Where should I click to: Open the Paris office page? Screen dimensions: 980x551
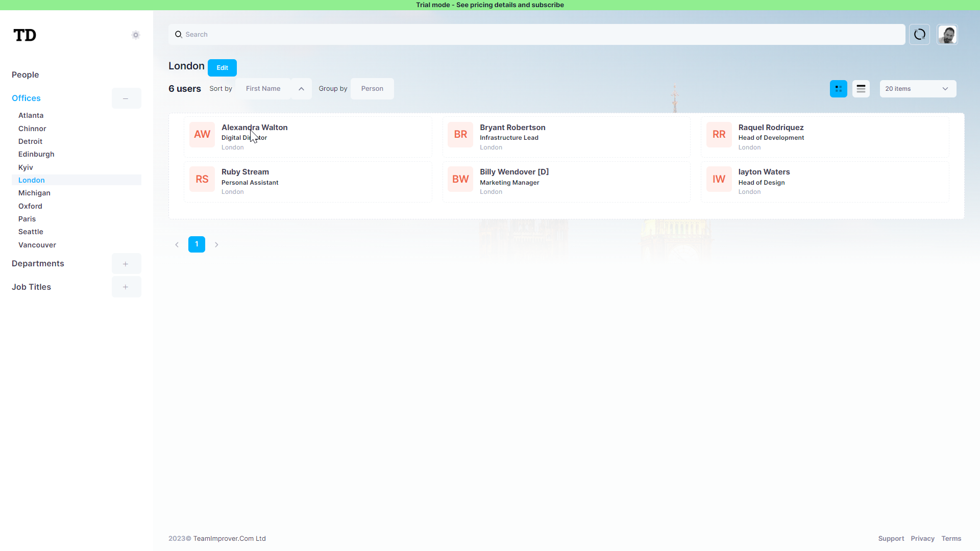(x=27, y=218)
